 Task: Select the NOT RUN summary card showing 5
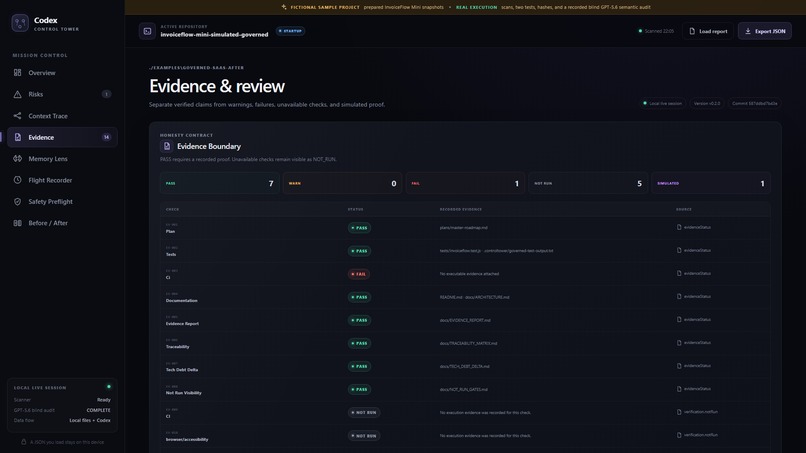pos(588,184)
